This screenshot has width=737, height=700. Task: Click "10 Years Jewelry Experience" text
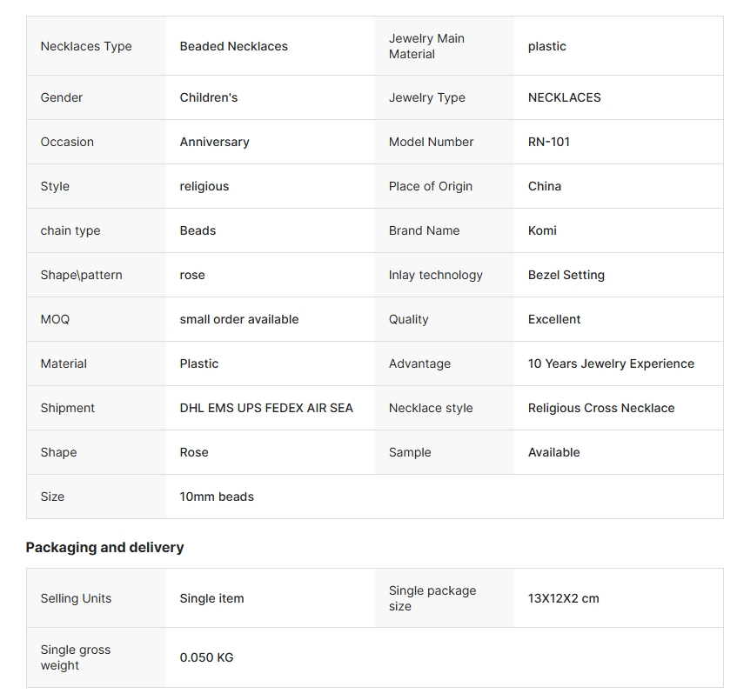611,363
